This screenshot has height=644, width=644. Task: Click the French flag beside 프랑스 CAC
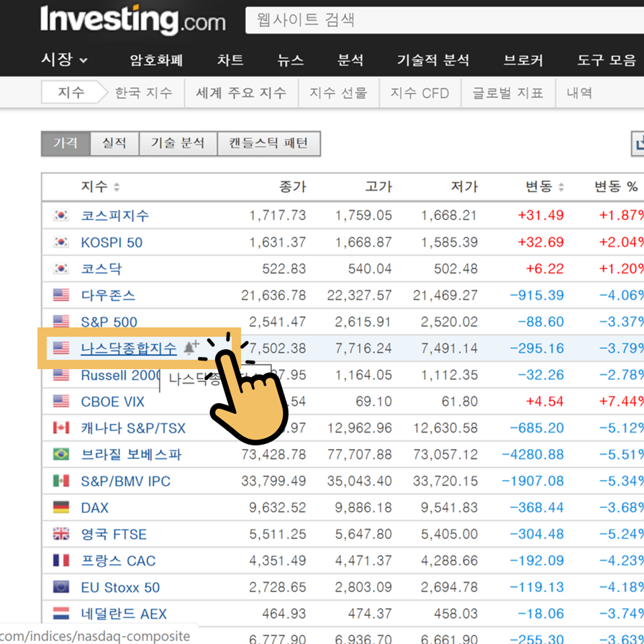[61, 561]
